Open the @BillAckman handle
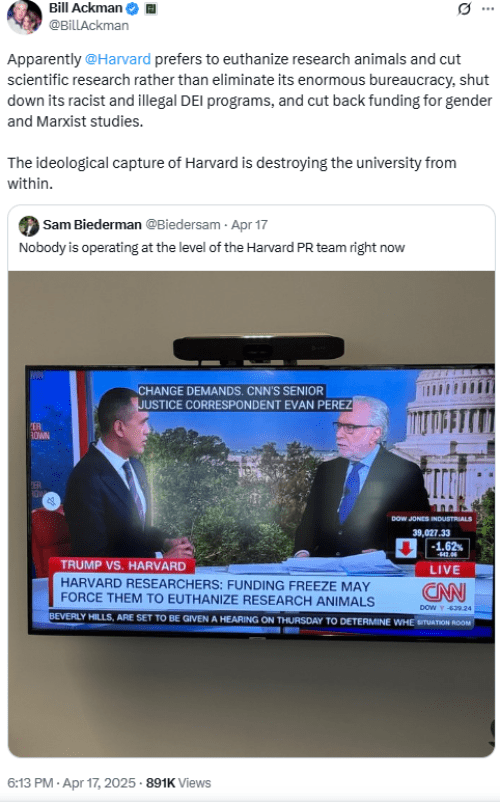 pos(88,26)
